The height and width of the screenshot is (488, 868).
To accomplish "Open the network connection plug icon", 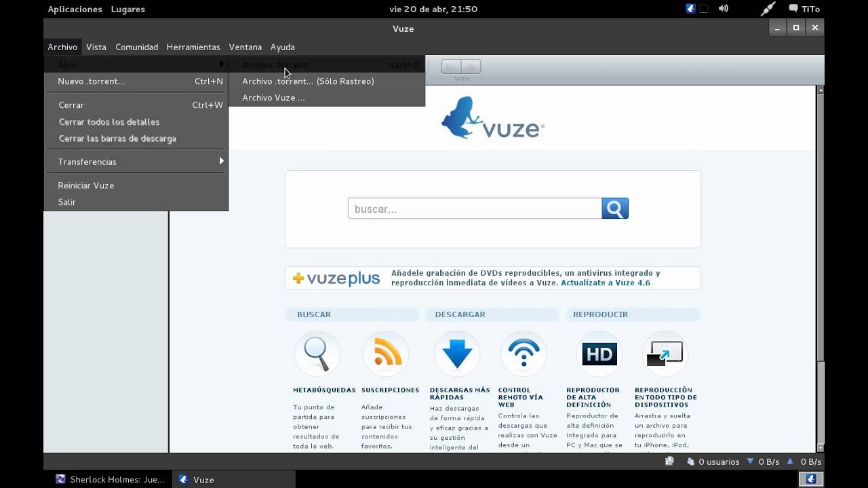I will (x=768, y=9).
